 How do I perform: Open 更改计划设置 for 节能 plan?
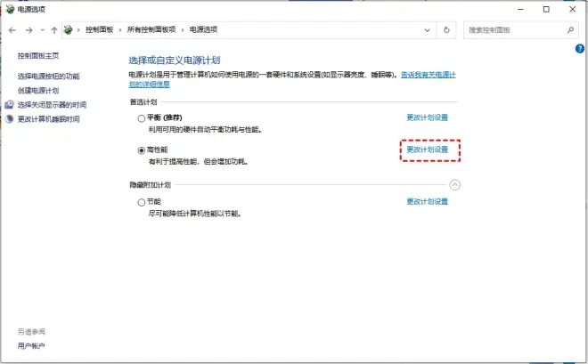(428, 201)
